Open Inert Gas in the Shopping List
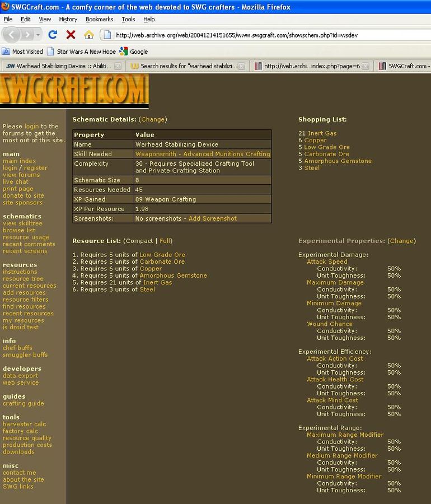 (322, 133)
